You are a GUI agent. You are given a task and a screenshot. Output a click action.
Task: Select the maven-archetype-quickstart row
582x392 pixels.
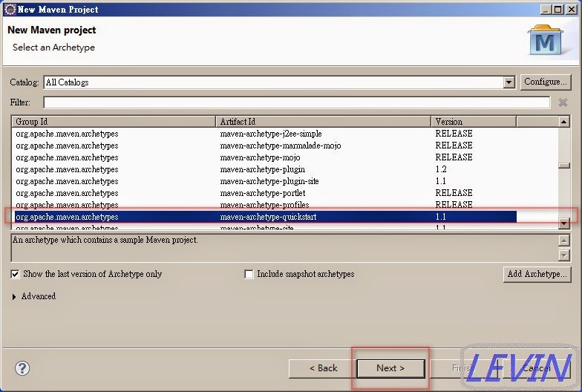click(x=266, y=217)
